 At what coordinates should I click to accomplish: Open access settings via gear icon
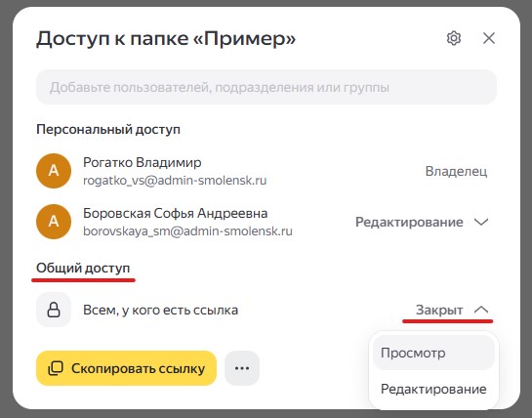(x=454, y=38)
